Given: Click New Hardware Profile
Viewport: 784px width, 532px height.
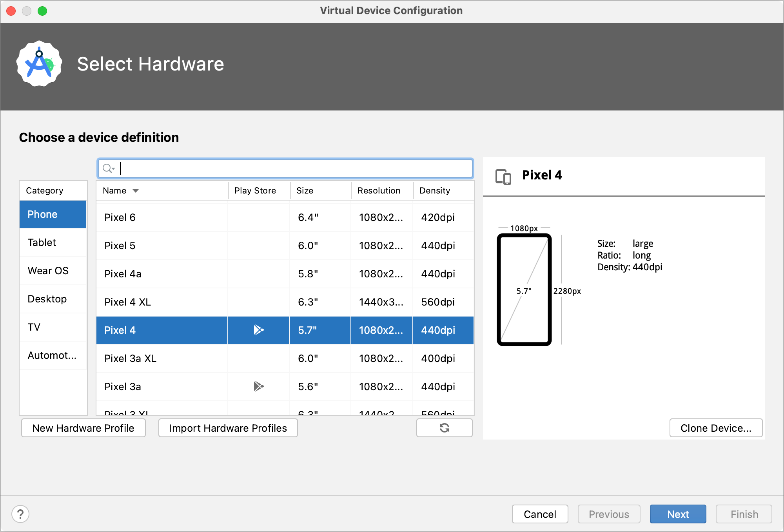Looking at the screenshot, I should (83, 428).
